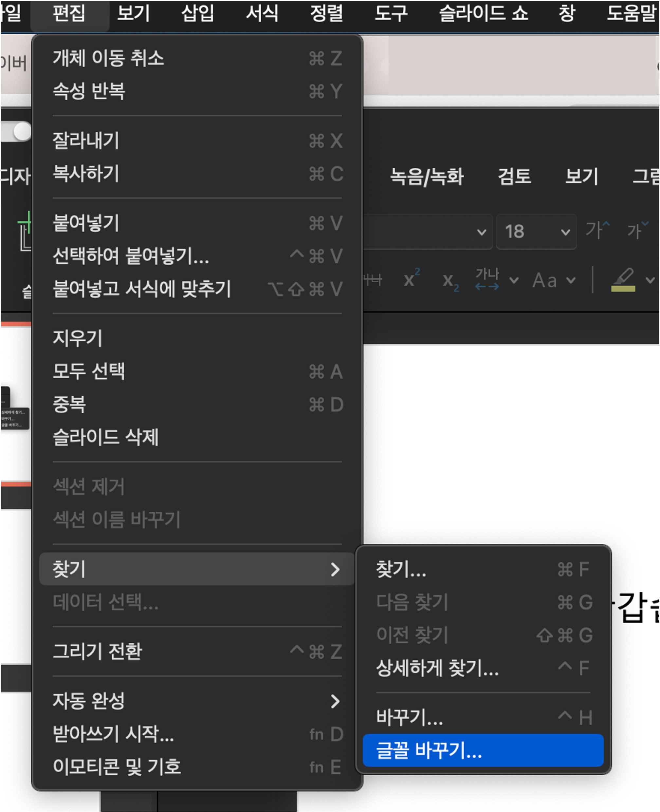Click the text highlight color pen icon

pos(623,280)
